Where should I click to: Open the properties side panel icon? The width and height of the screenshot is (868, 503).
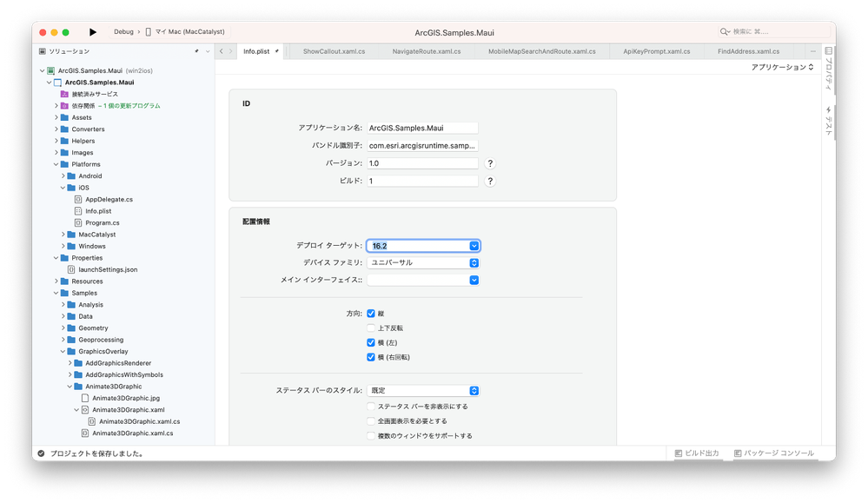[x=829, y=51]
